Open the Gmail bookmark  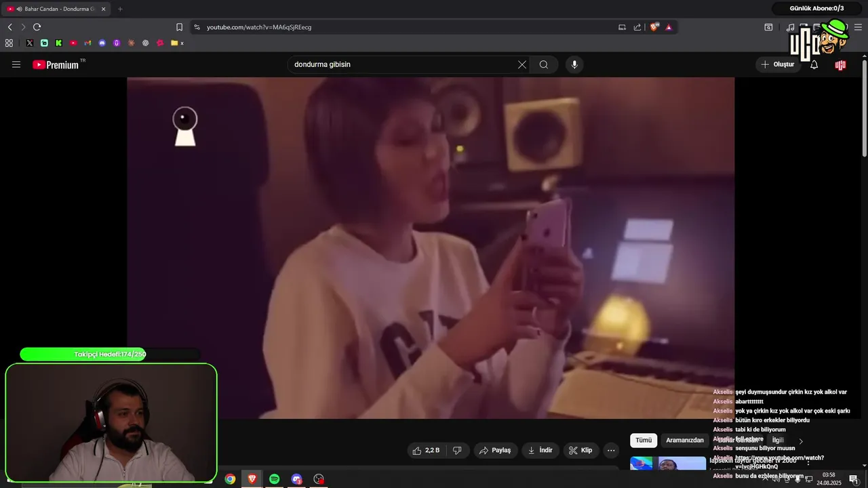(x=87, y=43)
